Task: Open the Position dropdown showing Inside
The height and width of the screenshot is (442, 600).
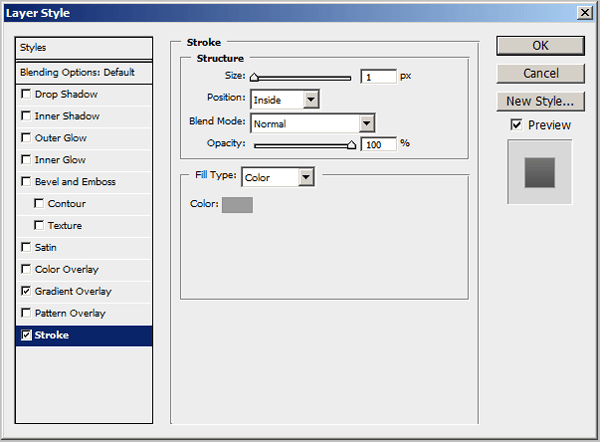Action: [285, 99]
